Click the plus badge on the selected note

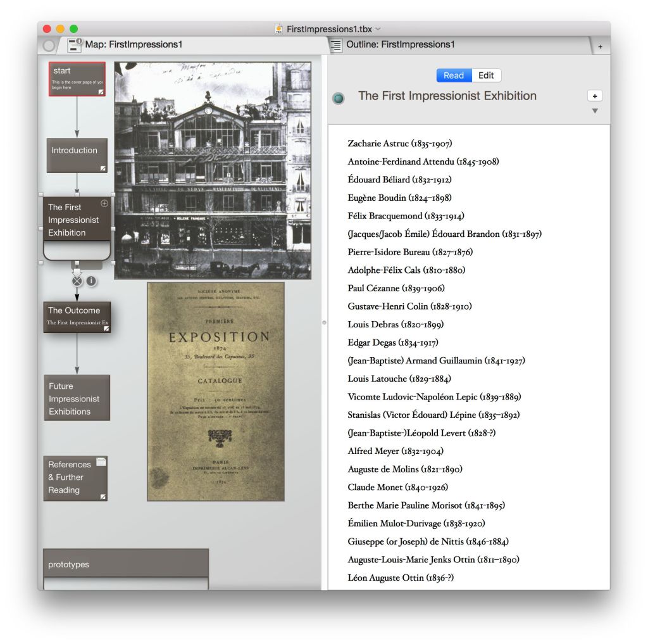tap(104, 204)
